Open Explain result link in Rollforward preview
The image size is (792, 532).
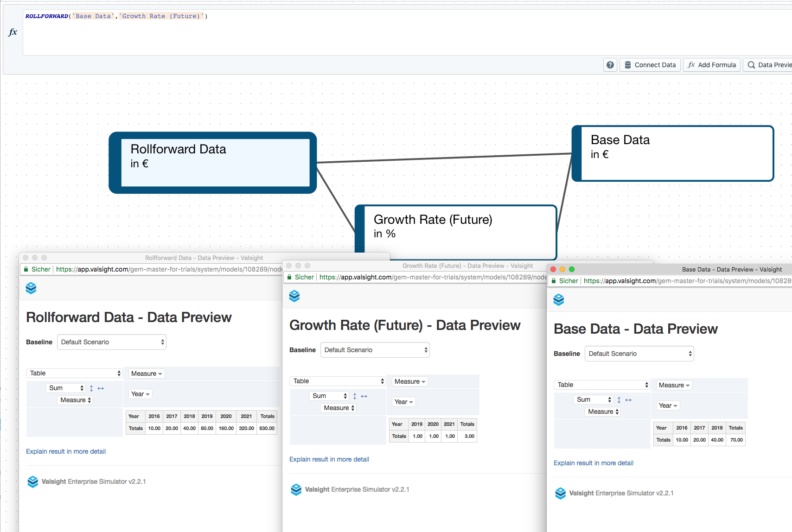click(x=66, y=451)
